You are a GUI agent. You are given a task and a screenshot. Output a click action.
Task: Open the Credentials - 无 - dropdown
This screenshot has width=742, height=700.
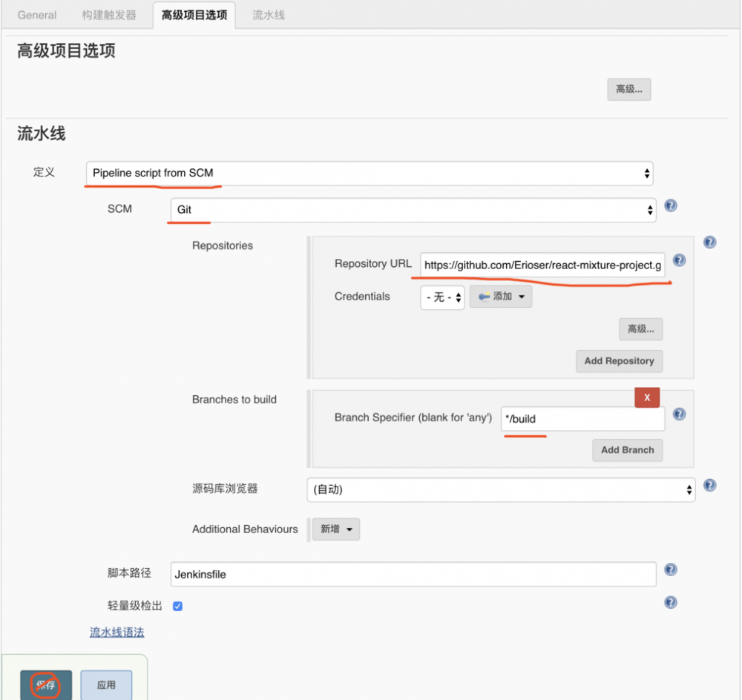[x=442, y=297]
